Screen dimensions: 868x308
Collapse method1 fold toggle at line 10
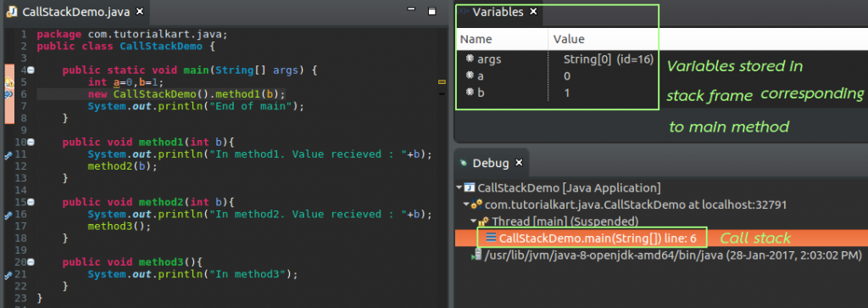click(31, 143)
